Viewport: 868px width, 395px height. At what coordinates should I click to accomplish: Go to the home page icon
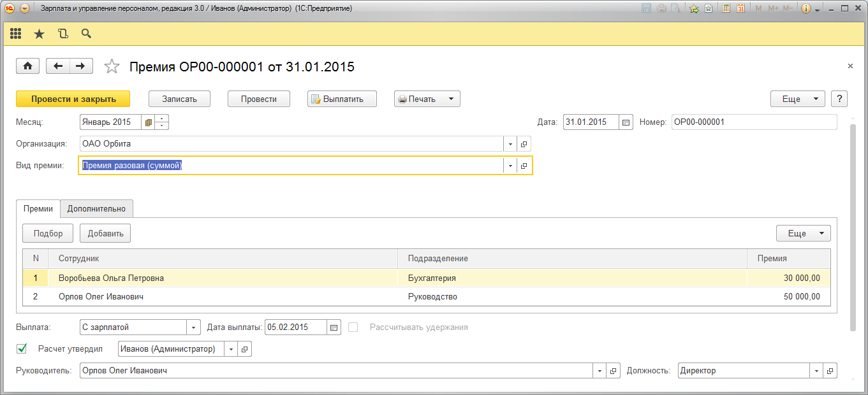click(x=27, y=66)
